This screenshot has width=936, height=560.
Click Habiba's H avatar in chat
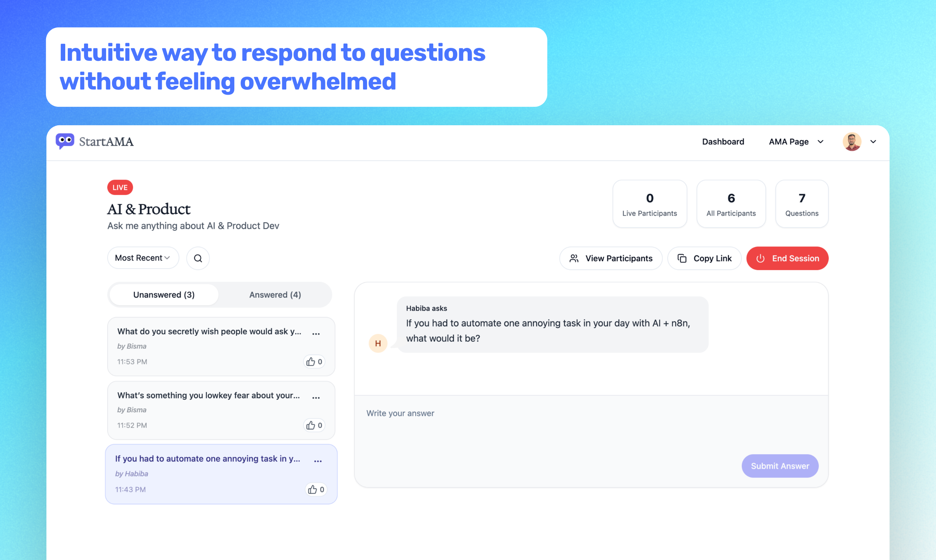pos(378,343)
